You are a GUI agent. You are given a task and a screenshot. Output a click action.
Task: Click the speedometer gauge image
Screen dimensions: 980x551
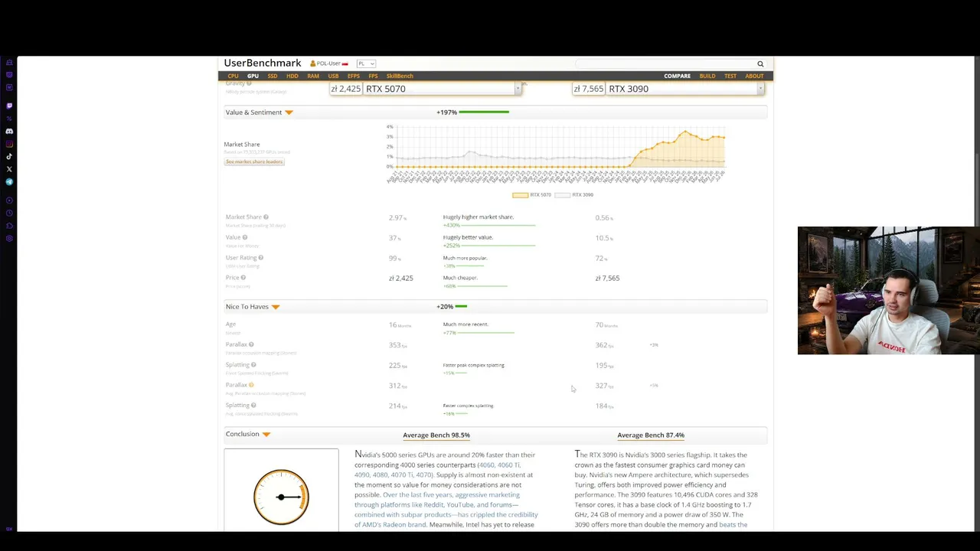pos(281,497)
